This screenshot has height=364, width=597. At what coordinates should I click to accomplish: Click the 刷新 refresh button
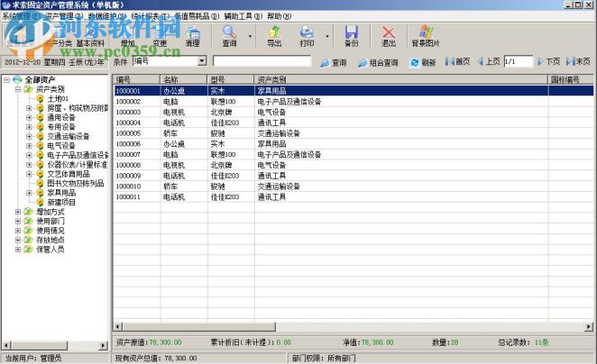(x=423, y=62)
